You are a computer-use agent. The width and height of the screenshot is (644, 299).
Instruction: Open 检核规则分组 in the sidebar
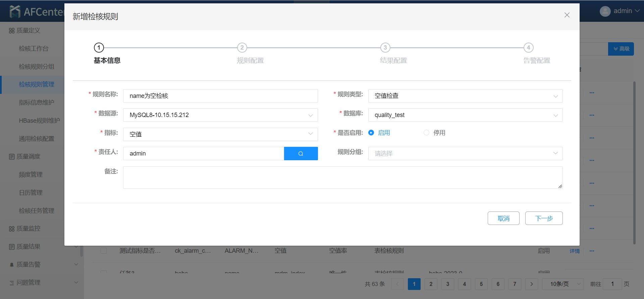coord(37,66)
